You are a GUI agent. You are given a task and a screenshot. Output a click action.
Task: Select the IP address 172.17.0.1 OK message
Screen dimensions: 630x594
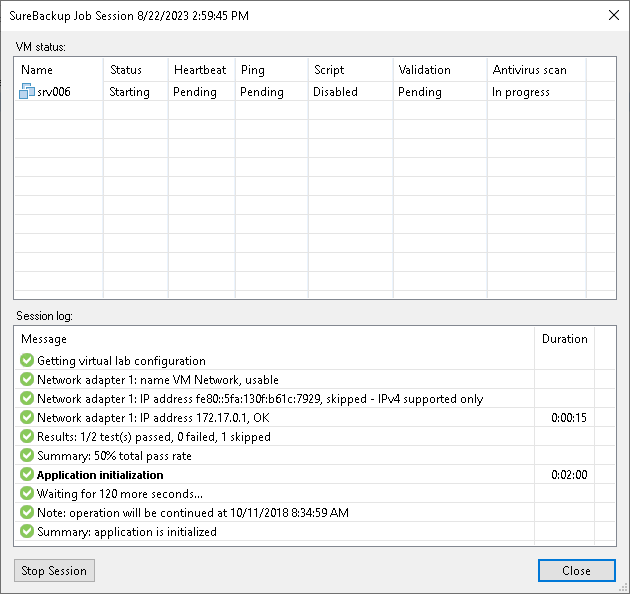tap(153, 418)
